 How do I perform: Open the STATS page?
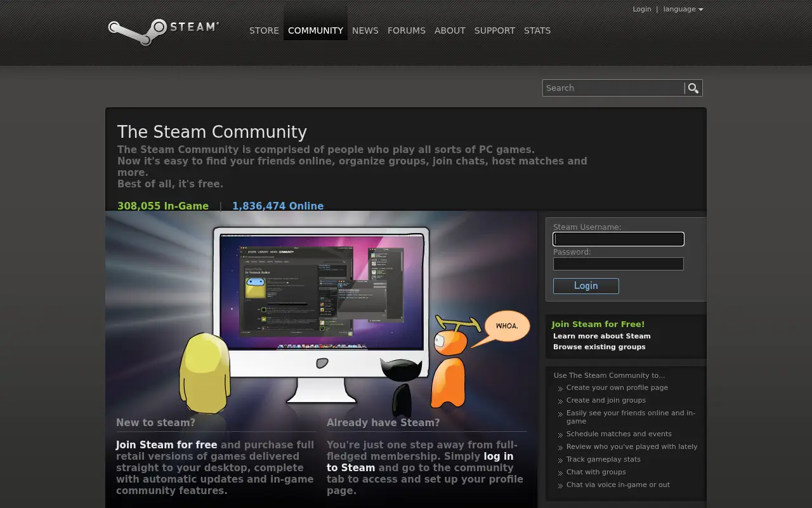[x=537, y=30]
